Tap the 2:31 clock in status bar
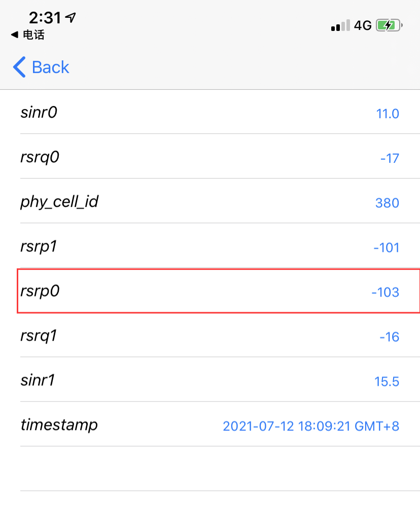Screen dimensions: 420x506 [45, 18]
